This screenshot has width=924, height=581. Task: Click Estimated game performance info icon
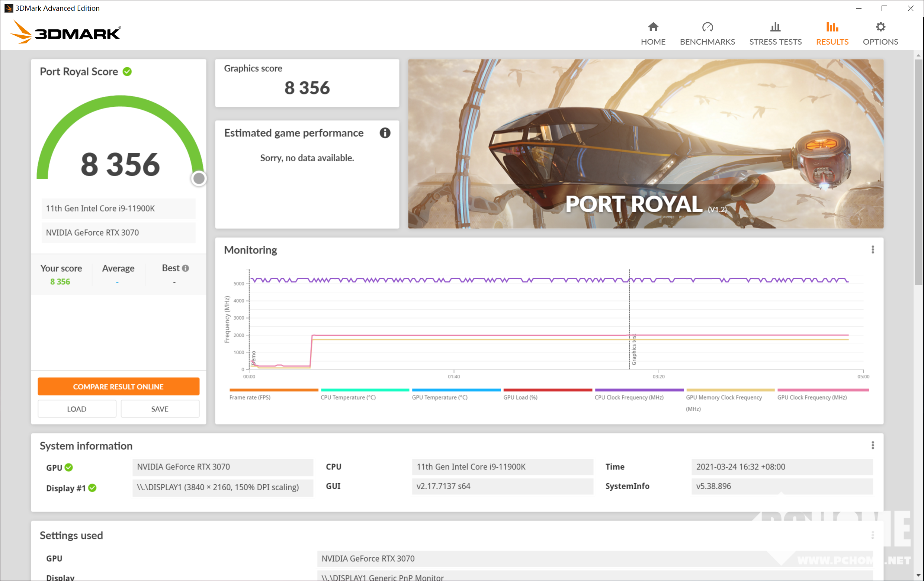tap(385, 133)
